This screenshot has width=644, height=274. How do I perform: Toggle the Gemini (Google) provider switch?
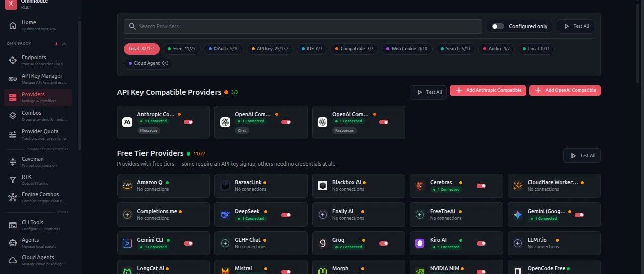pyautogui.click(x=579, y=215)
